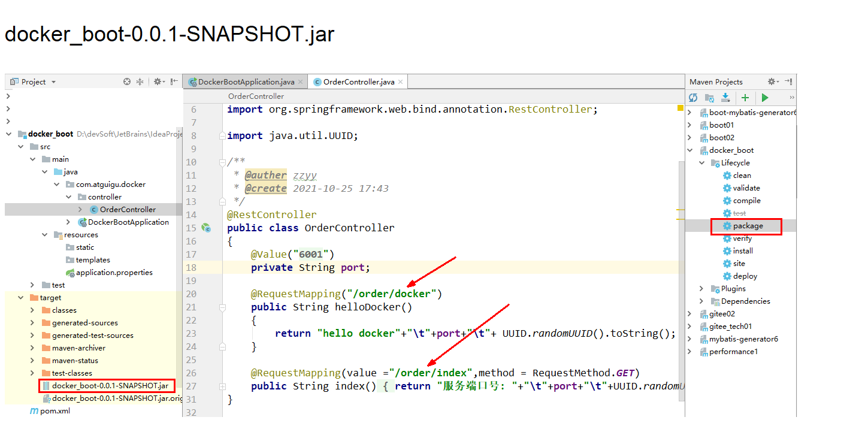
Task: Open the Project panel gear settings
Action: [x=159, y=81]
